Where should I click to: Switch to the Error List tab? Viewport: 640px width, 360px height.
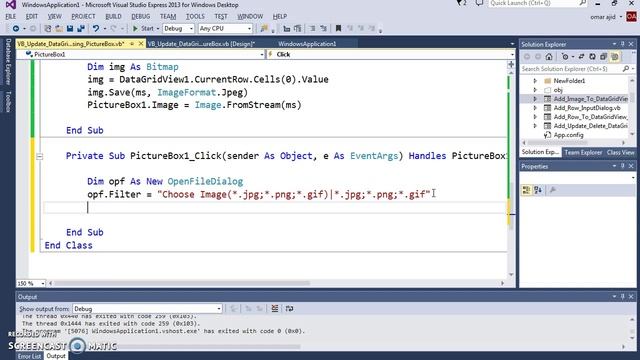[x=29, y=356]
